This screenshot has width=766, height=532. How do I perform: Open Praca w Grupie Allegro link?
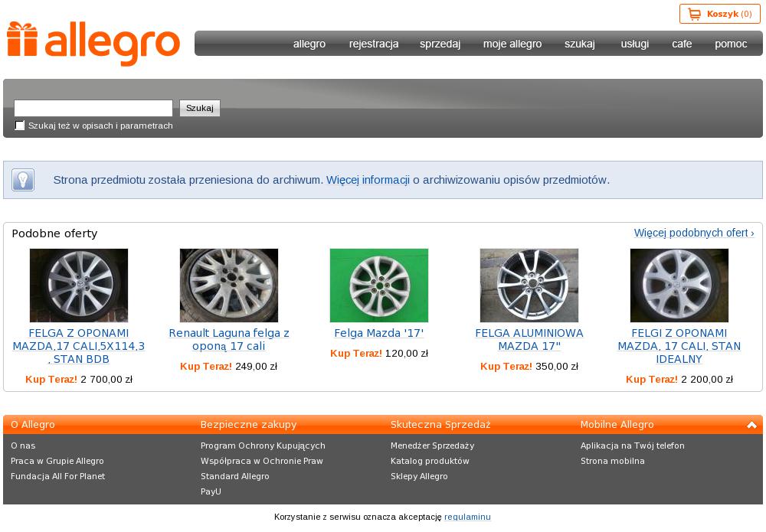(x=57, y=461)
